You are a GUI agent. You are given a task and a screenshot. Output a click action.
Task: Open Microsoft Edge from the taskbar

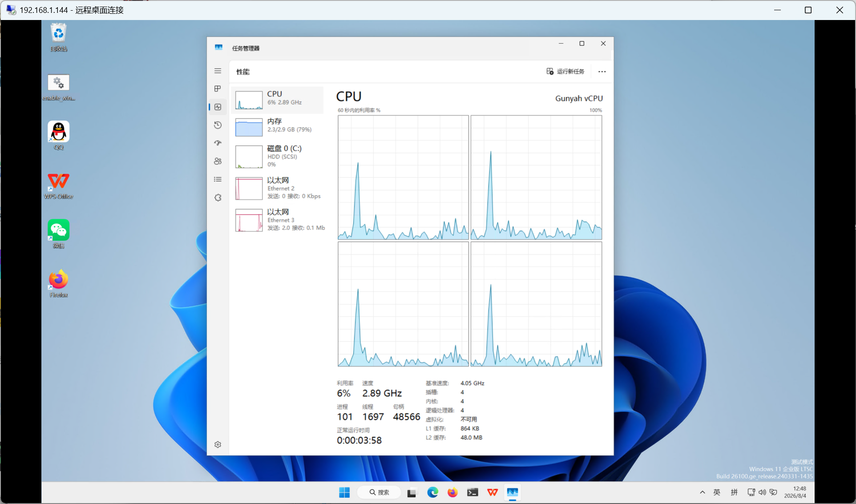(432, 492)
